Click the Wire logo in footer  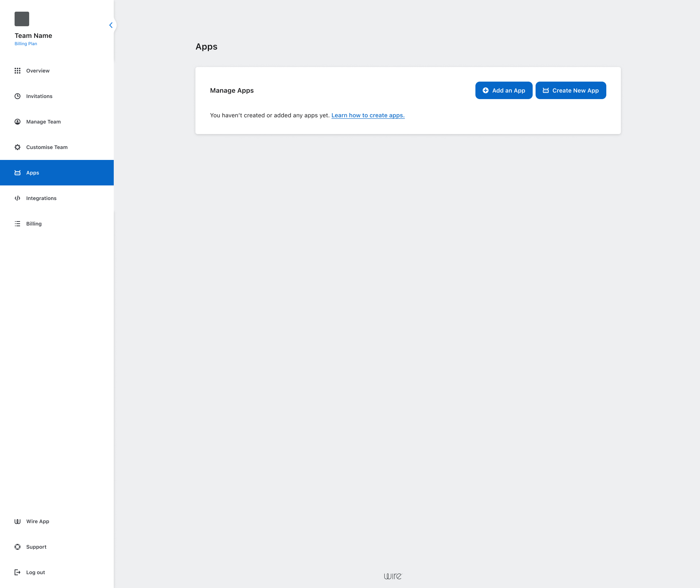393,576
